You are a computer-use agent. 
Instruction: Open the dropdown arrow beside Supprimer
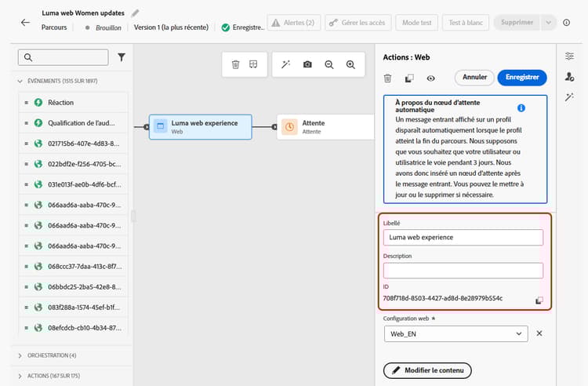pyautogui.click(x=548, y=23)
